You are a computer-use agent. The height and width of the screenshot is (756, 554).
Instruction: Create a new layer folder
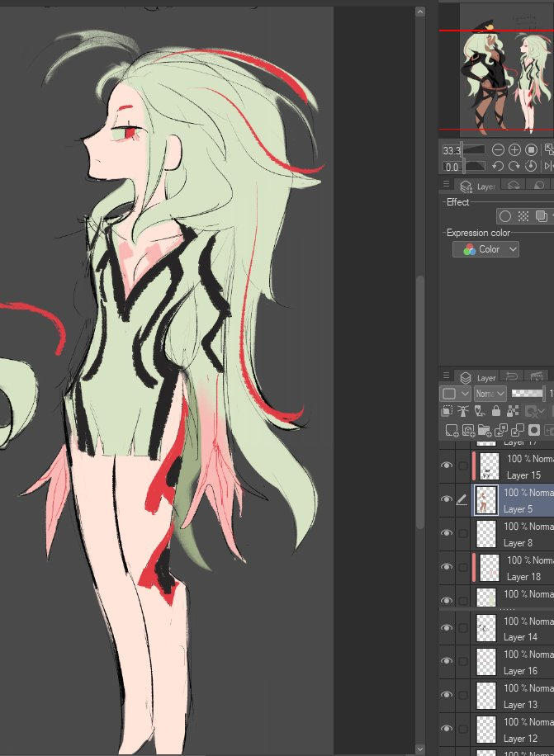485,430
